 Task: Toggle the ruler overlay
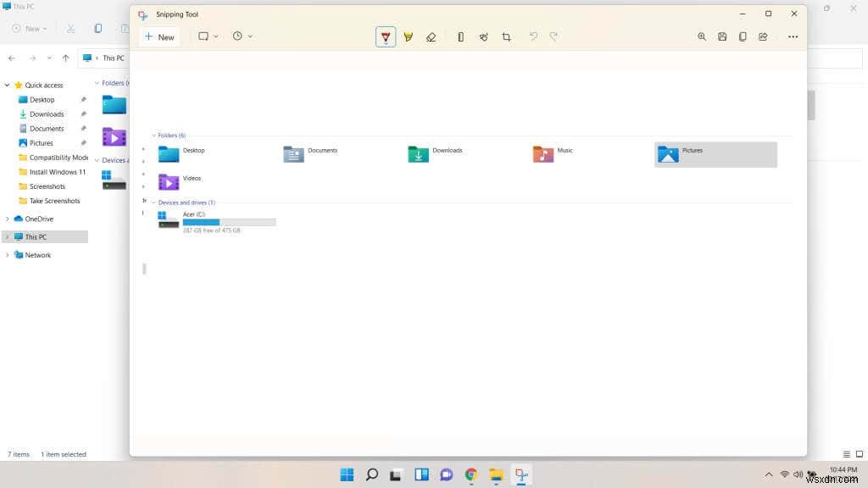click(x=460, y=36)
